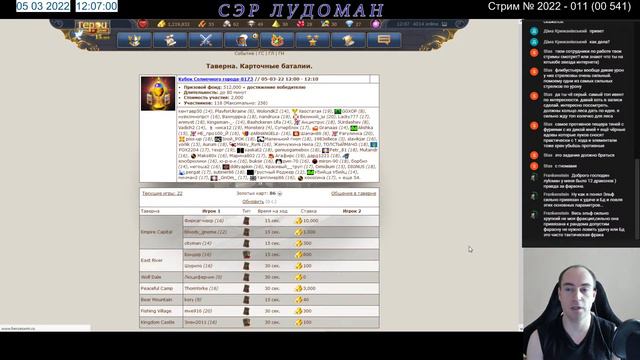Click the Таверна. Карточные баталии heading

[259, 66]
